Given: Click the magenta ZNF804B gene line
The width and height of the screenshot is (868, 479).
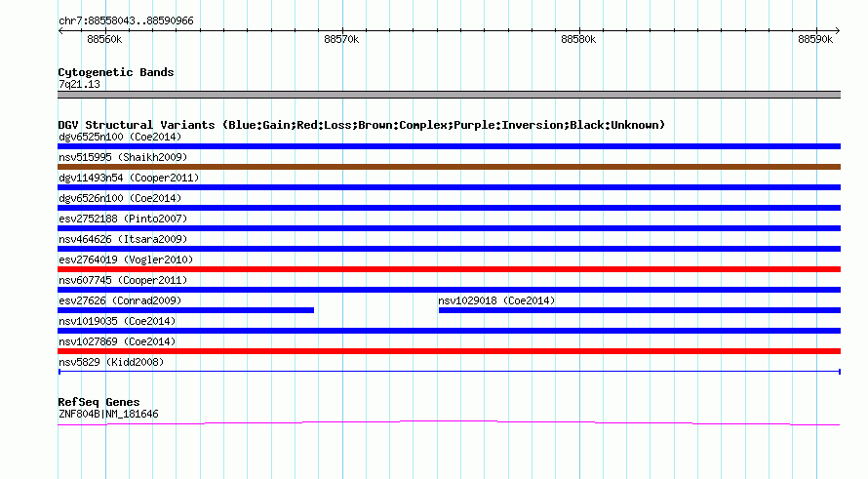Looking at the screenshot, I should [x=449, y=423].
